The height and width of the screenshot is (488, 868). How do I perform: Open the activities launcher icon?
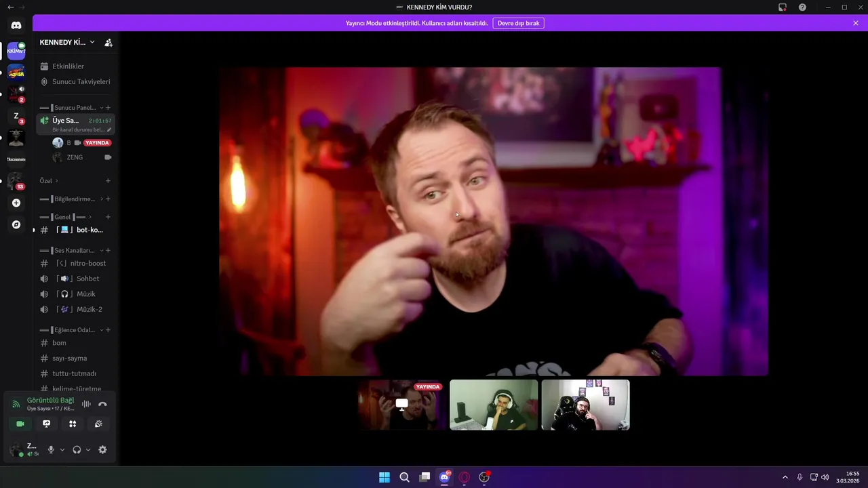[x=73, y=424]
